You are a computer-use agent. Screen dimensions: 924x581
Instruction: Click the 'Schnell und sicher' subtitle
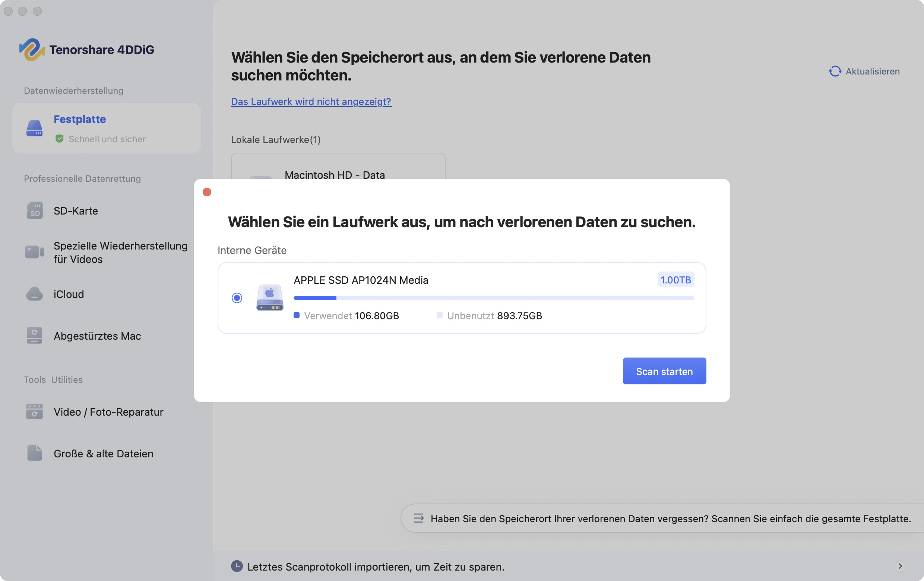(107, 139)
